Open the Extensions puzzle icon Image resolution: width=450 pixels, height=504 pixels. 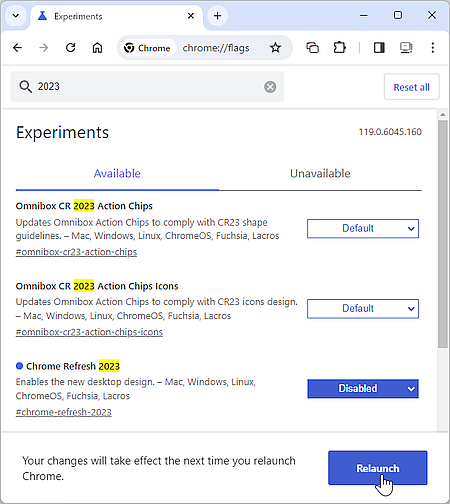(339, 48)
